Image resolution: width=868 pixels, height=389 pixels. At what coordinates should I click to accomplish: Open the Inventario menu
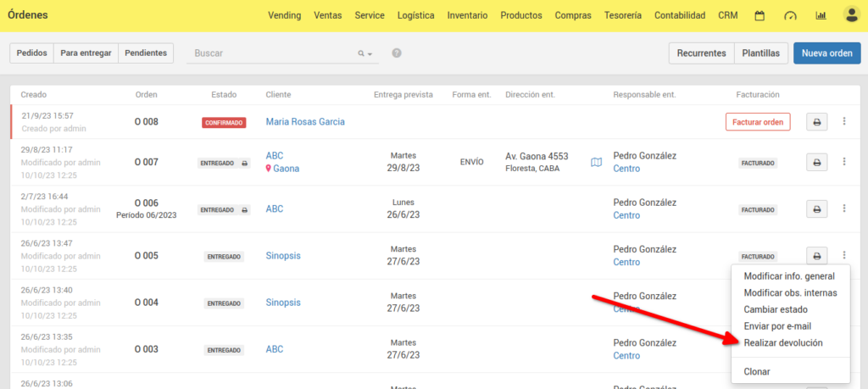(x=467, y=15)
